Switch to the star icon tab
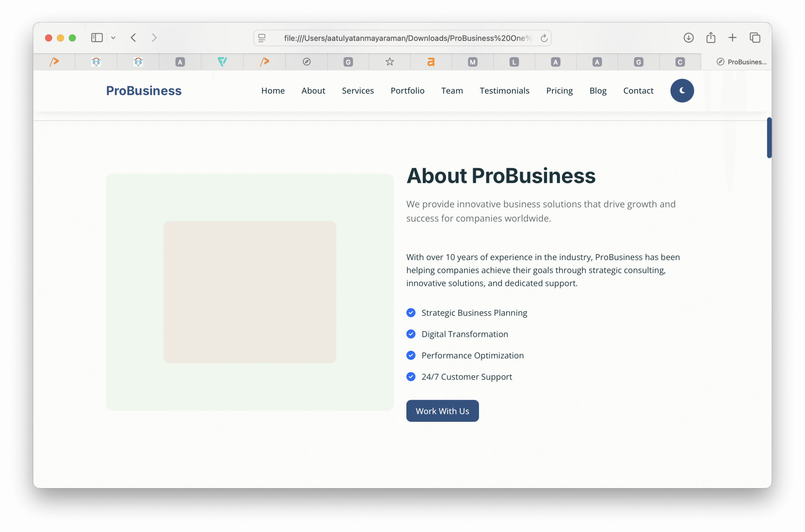Screen dimensions: 805x532 point(389,62)
